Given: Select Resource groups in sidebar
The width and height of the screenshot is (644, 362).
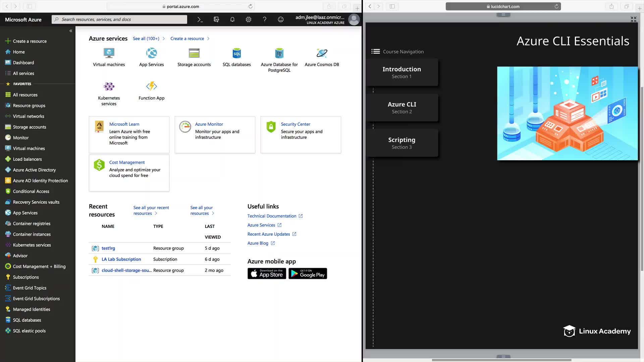Looking at the screenshot, I should (x=29, y=106).
